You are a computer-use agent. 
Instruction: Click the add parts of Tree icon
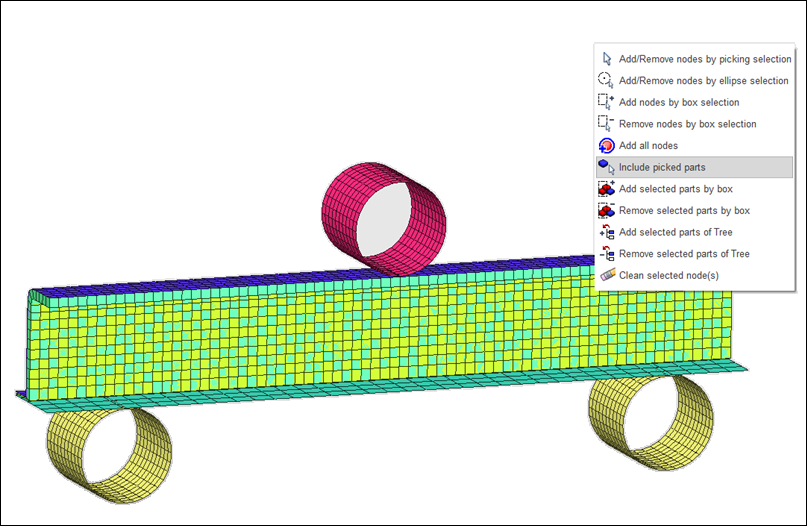(x=605, y=232)
